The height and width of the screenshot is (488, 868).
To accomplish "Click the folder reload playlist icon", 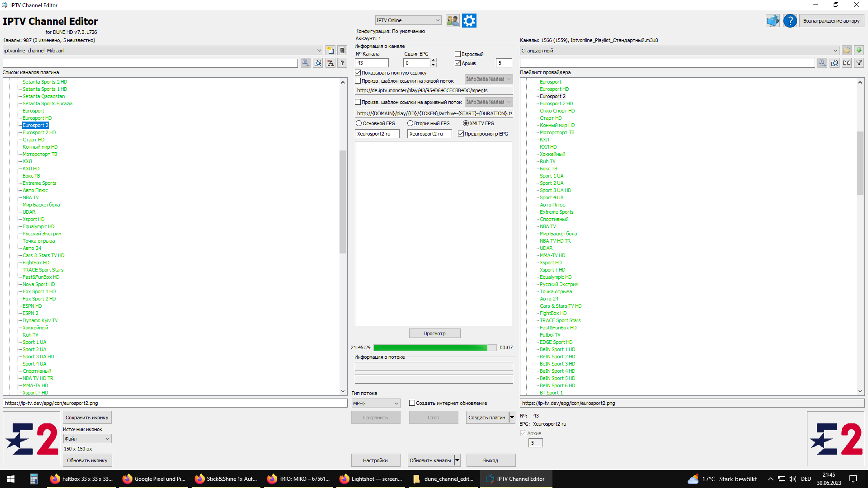I will (847, 51).
